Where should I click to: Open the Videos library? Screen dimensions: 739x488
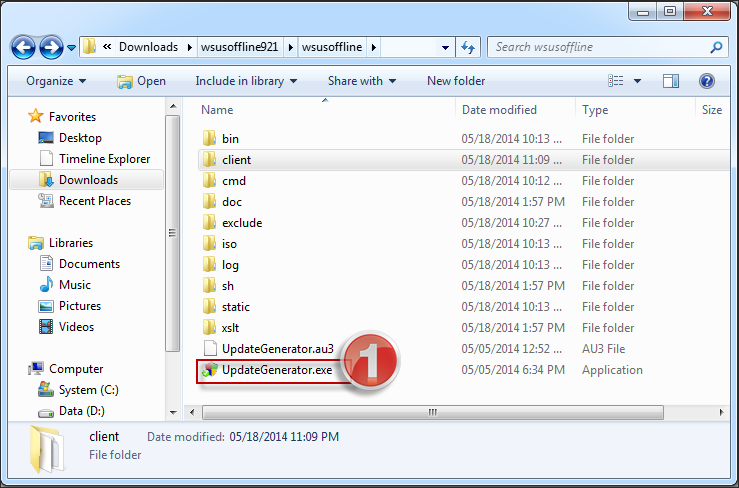(x=76, y=327)
